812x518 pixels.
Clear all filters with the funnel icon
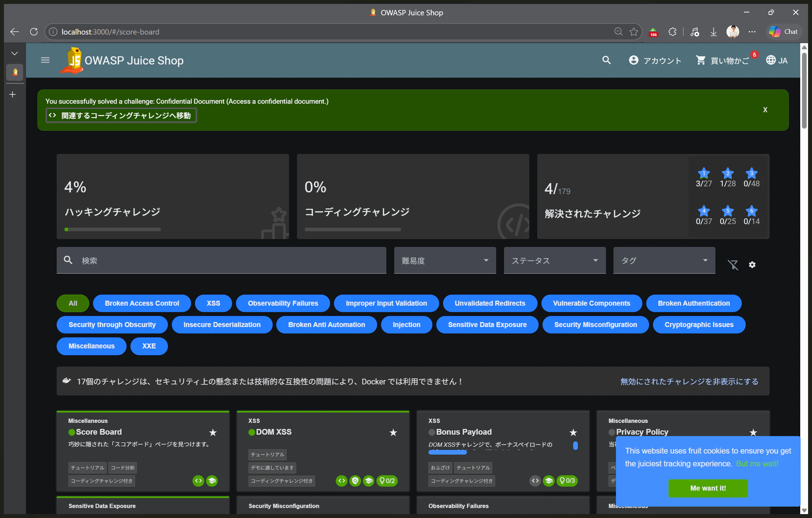point(733,265)
